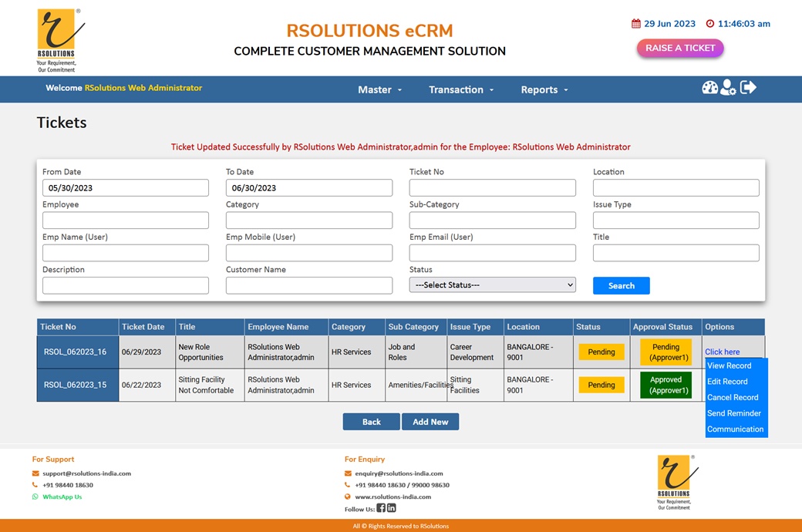Open the Facebook follow icon
This screenshot has height=532, width=802.
(x=381, y=508)
